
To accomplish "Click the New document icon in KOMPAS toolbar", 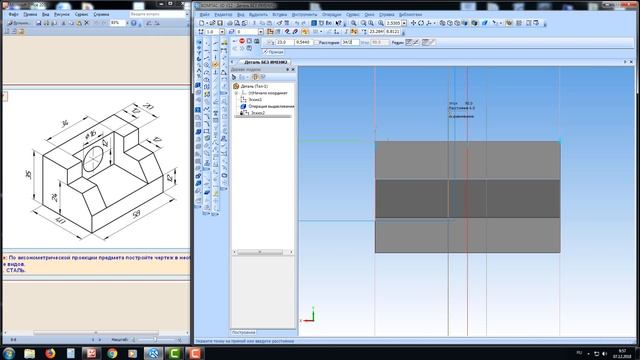I will point(202,23).
